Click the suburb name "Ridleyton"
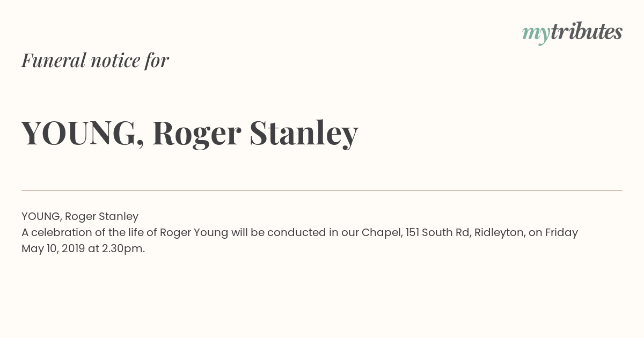 pyautogui.click(x=499, y=233)
